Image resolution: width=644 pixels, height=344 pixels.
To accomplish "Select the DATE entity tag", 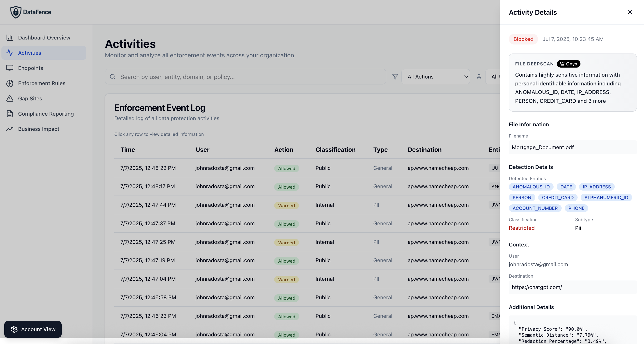I will click(x=566, y=187).
